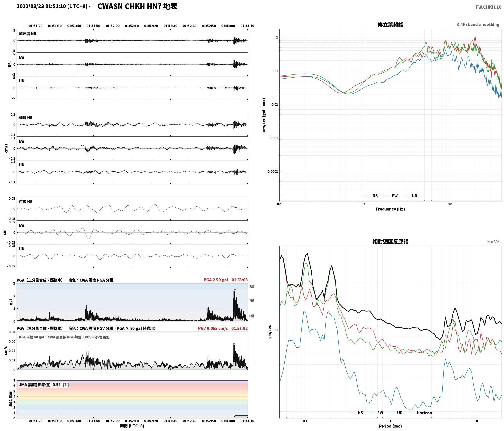Viewport: 504px width, 431px height.
Task: Click the UD legend entry in Fourier spectrum
Action: pos(410,196)
